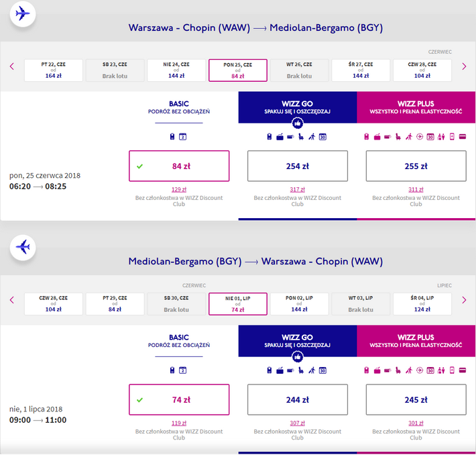Select return date PT 29, CZE 84 zł
This screenshot has width=476, height=455.
115,304
